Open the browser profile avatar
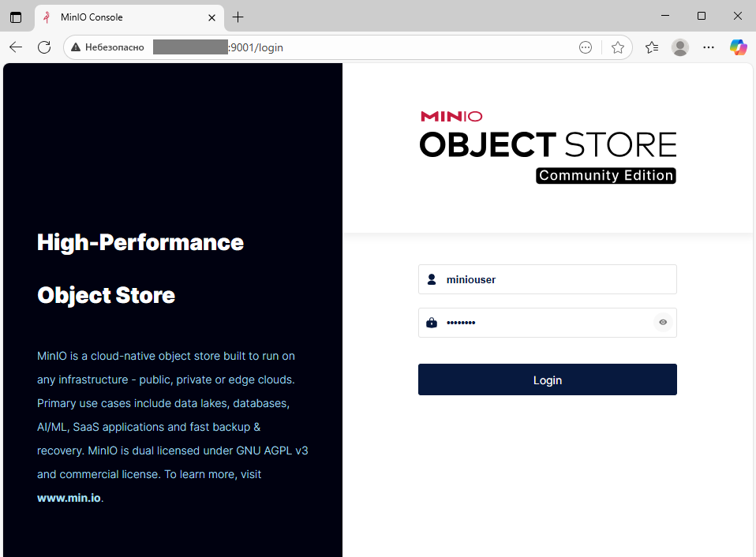This screenshot has height=557, width=756. 679,47
